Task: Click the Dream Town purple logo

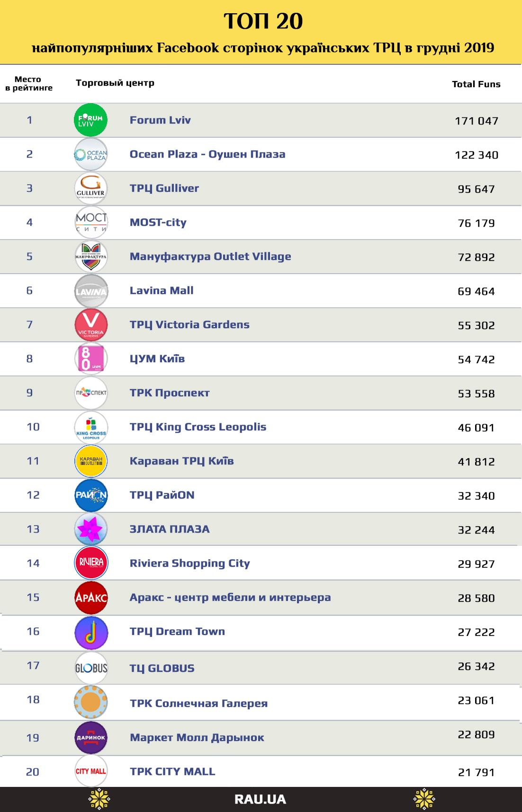Action: click(x=91, y=633)
